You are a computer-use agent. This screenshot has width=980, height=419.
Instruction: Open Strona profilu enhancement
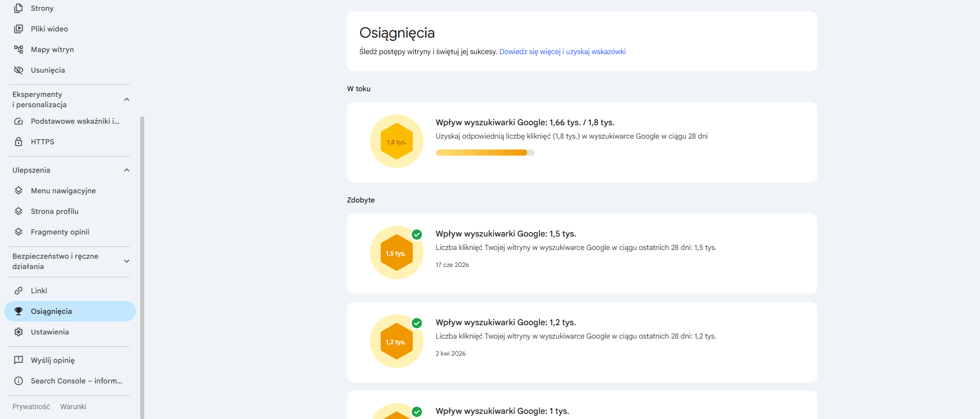tap(70, 211)
